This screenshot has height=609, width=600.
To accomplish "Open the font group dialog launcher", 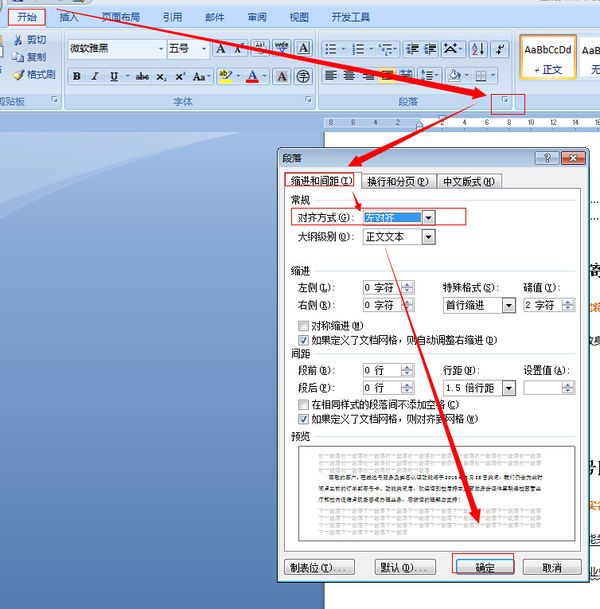I will 308,100.
